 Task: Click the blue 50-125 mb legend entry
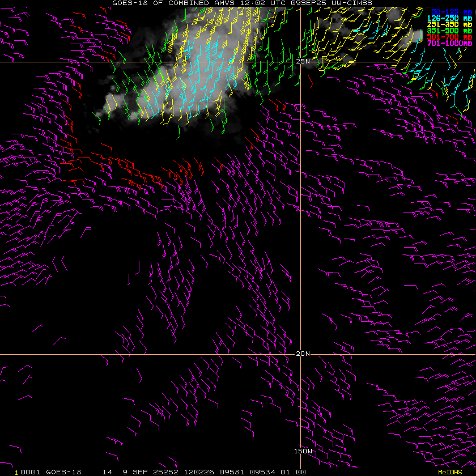tap(452, 12)
